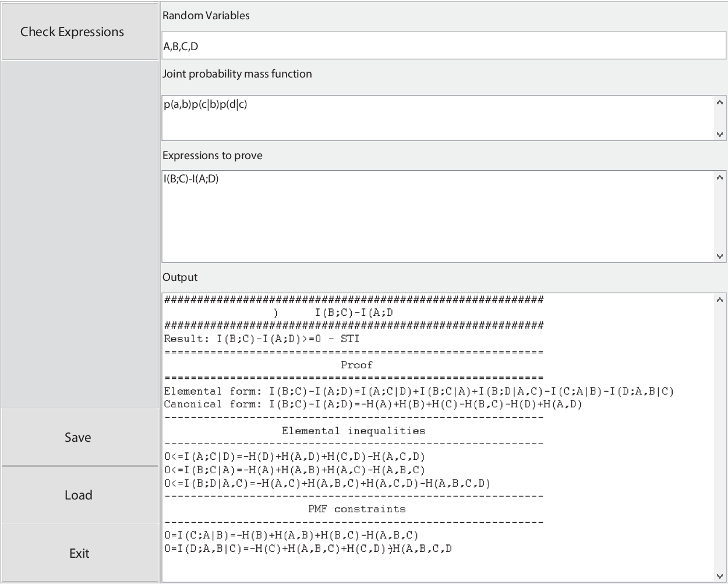Click the 'PMF constraints' heading
The width and height of the screenshot is (728, 584).
pyautogui.click(x=356, y=509)
